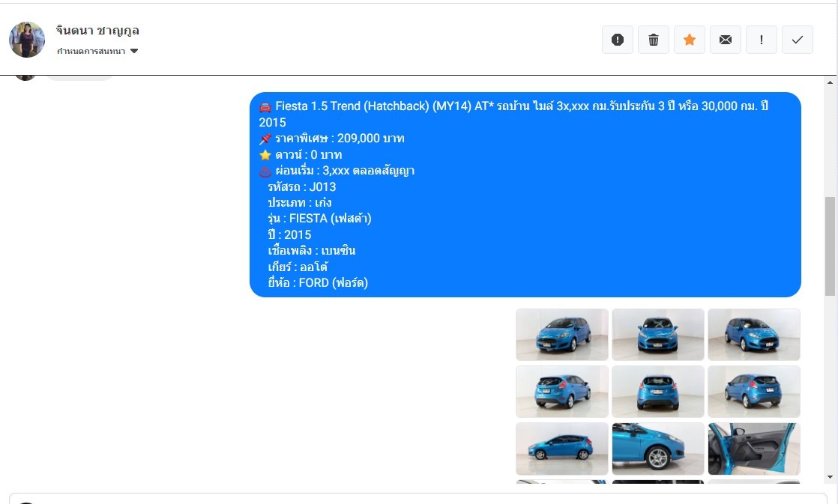Click the text 'เกียร์ : ออโต้'
838x504 pixels.
(x=298, y=267)
